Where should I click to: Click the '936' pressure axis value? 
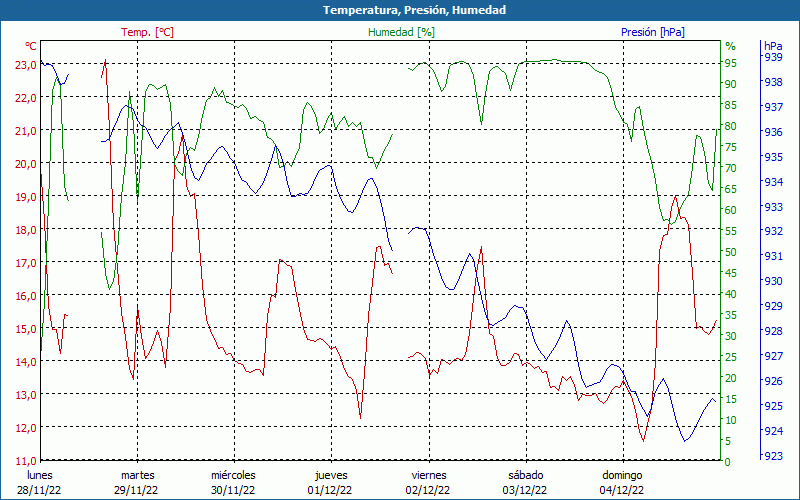click(x=773, y=132)
